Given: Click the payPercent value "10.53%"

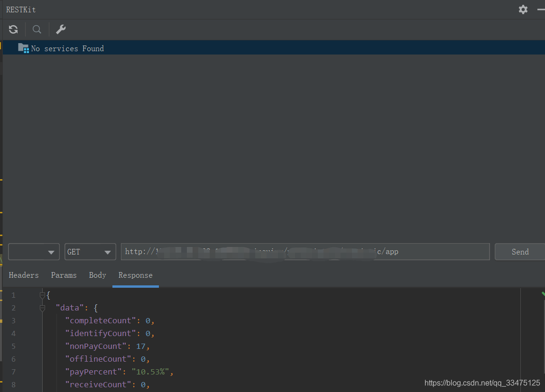Looking at the screenshot, I should pos(150,372).
